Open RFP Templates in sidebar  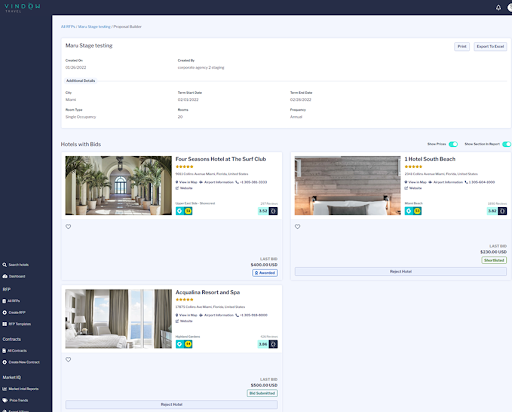tap(17, 324)
